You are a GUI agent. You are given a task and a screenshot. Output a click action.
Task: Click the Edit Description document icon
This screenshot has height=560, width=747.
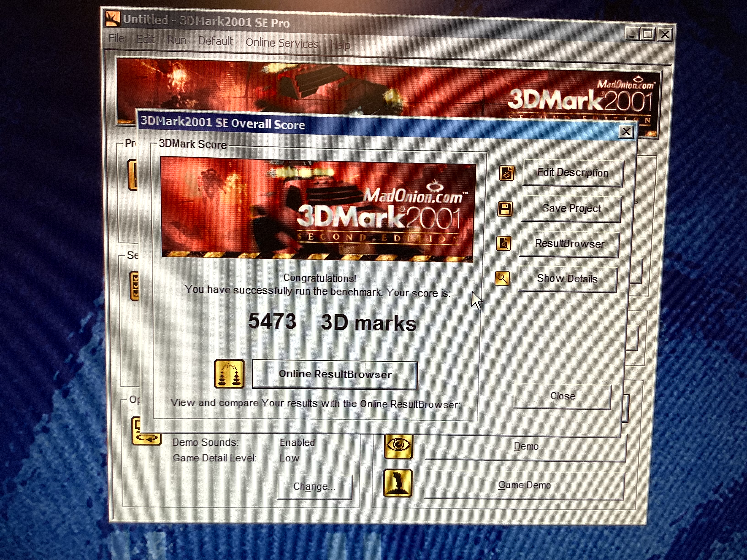coord(506,173)
